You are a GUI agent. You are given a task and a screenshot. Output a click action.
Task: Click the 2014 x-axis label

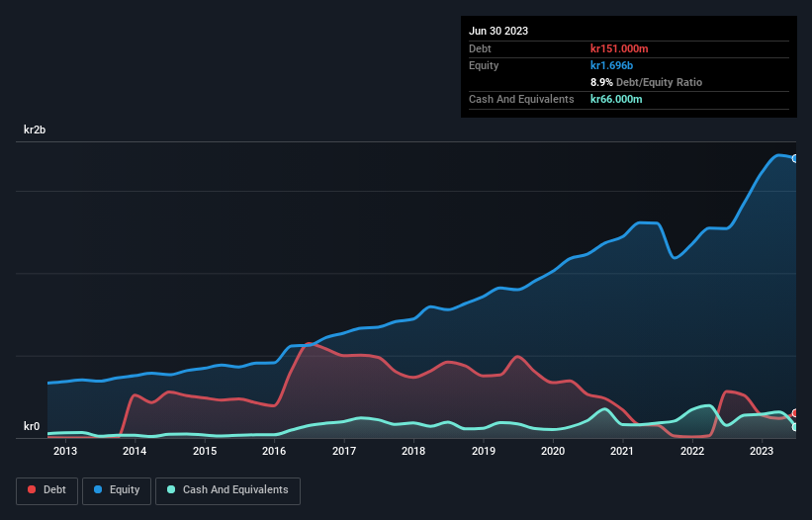[135, 451]
